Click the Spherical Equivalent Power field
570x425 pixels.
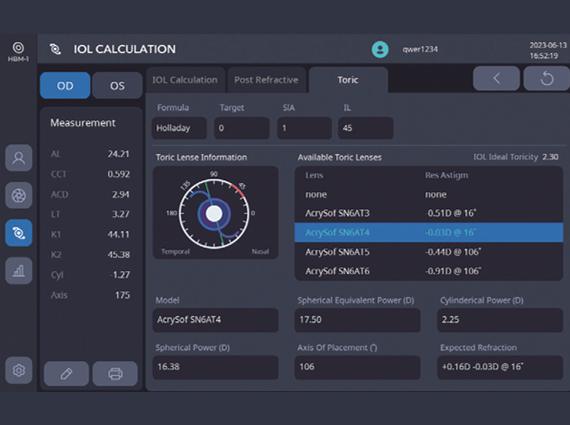[x=358, y=320]
